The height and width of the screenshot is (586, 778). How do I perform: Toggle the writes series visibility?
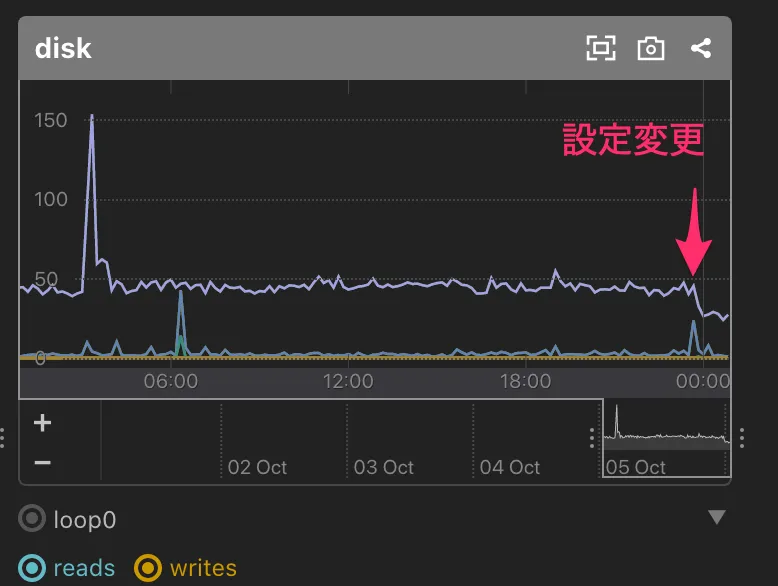click(150, 569)
